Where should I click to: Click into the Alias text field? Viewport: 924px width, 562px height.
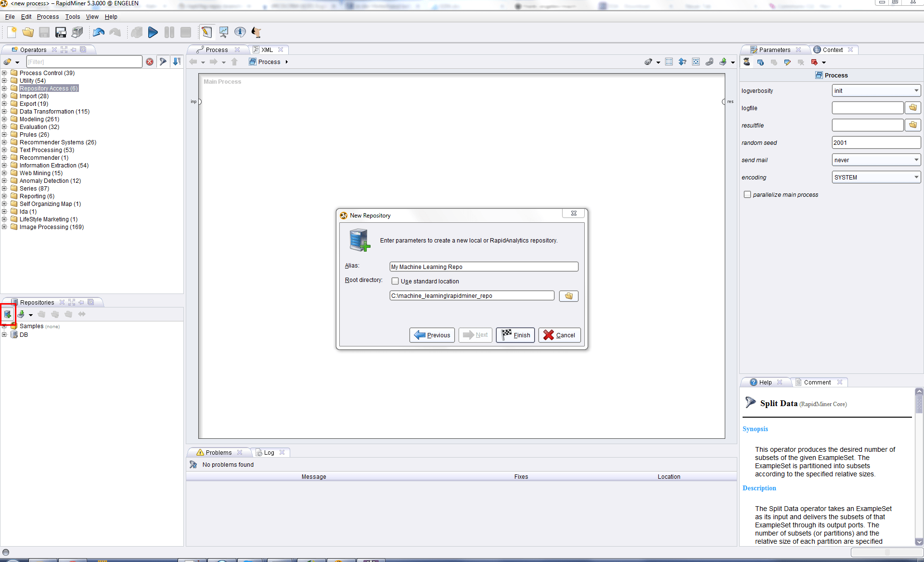click(x=483, y=267)
